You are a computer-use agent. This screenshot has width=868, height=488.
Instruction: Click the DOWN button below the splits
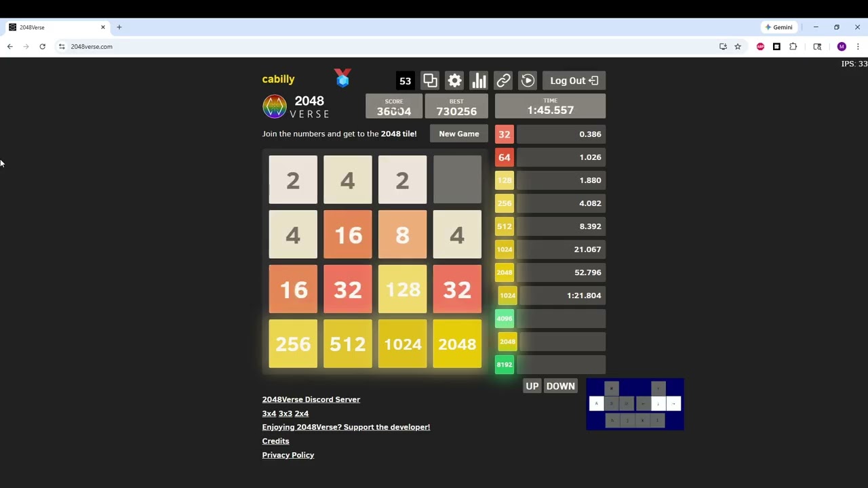pos(561,386)
